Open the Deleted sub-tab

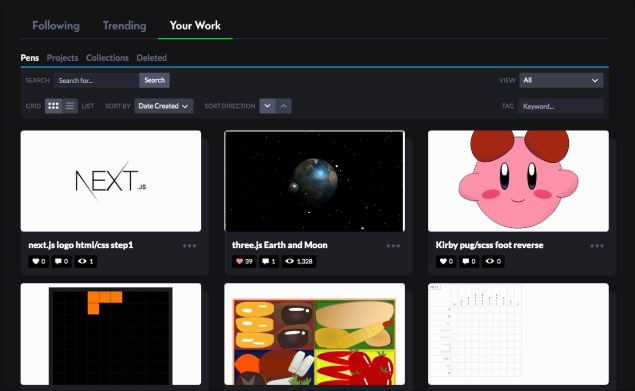tap(151, 58)
